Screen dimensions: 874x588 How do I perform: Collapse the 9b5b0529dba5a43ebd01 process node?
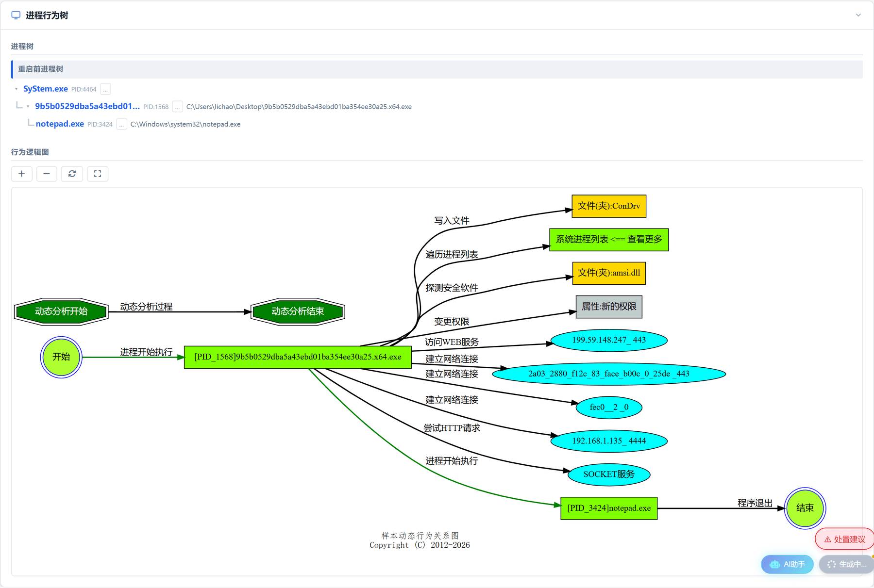coord(28,107)
